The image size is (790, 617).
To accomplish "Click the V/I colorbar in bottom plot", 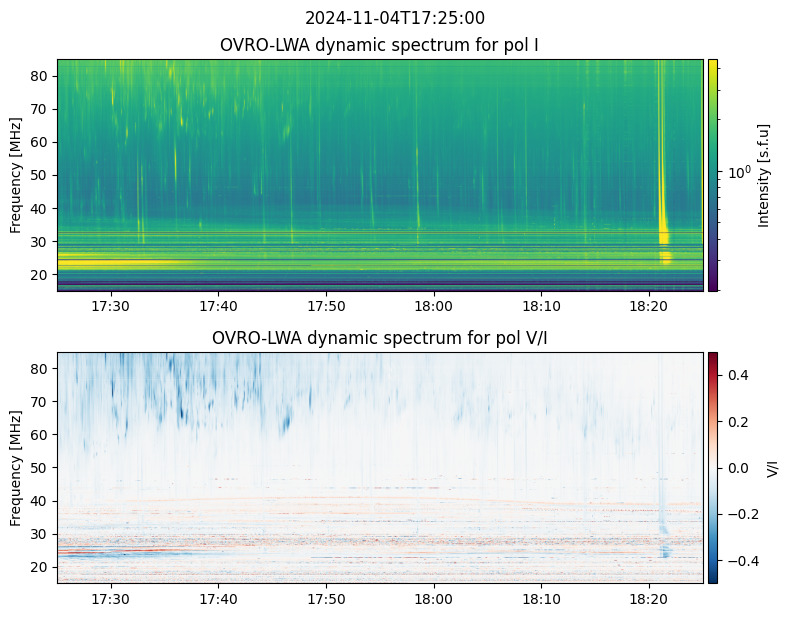I will point(712,468).
